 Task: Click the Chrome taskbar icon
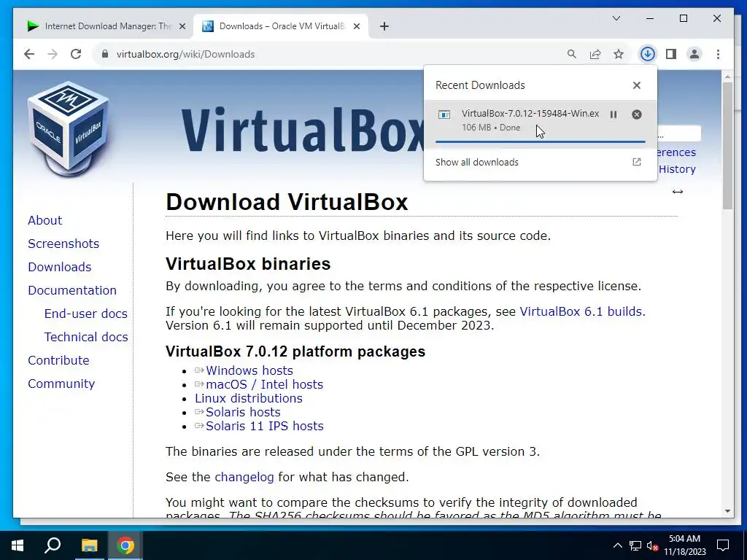(x=125, y=545)
